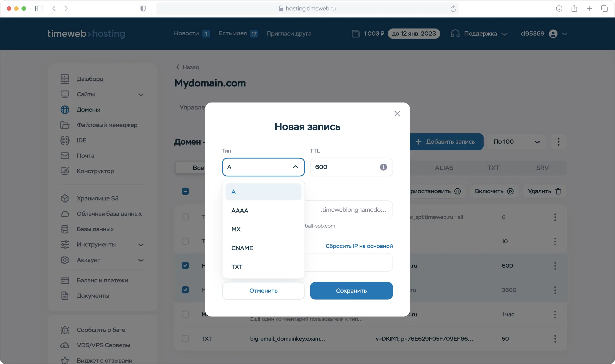The image size is (615, 364).
Task: Click the 600 TTL input field
Action: click(345, 167)
